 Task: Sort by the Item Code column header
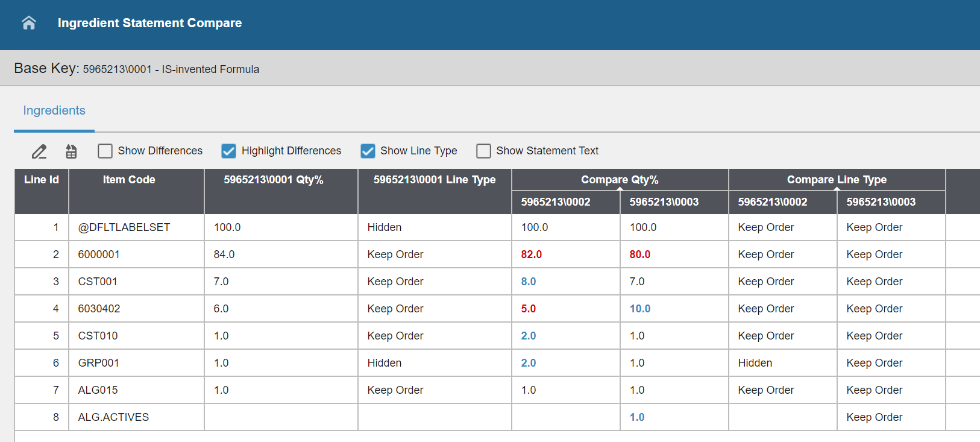point(129,180)
